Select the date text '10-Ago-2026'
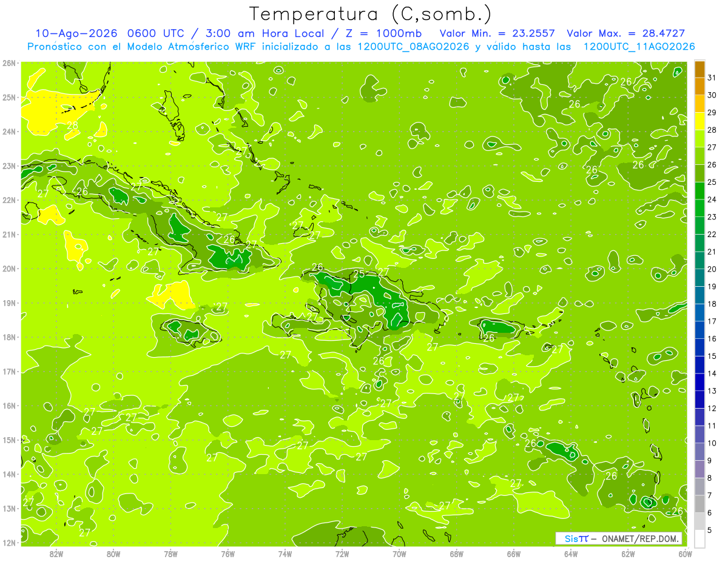Viewport: 728px width, 562px height. click(x=76, y=33)
